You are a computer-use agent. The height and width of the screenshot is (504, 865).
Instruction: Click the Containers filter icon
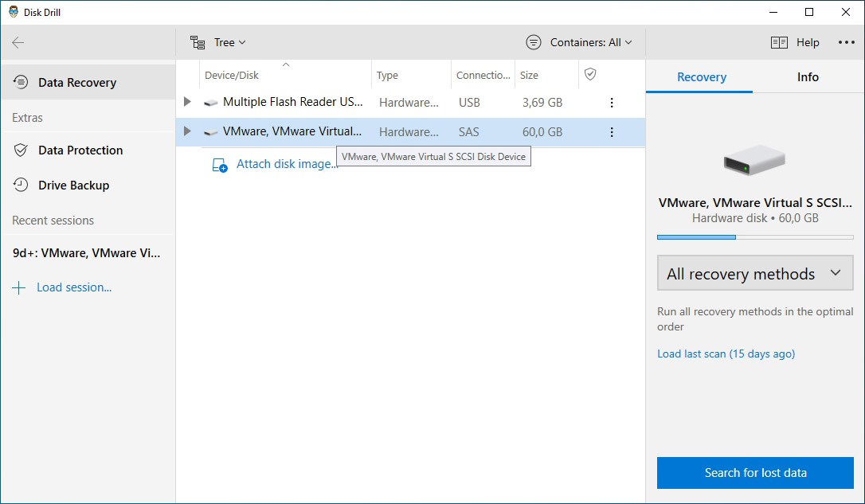(x=534, y=42)
